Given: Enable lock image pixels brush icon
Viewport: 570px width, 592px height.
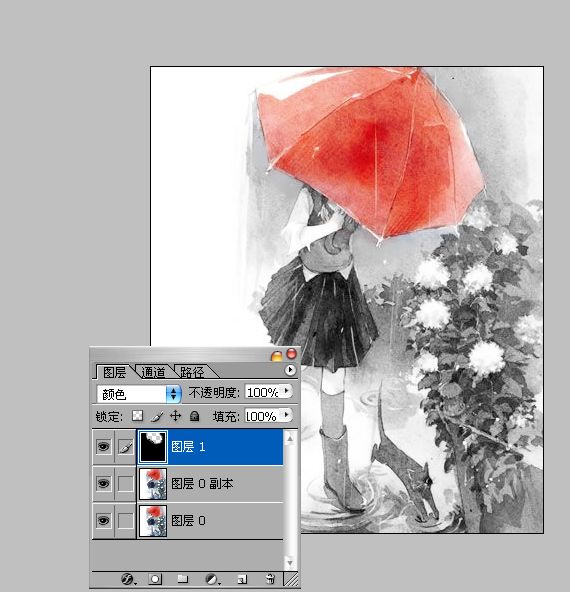Looking at the screenshot, I should 157,416.
